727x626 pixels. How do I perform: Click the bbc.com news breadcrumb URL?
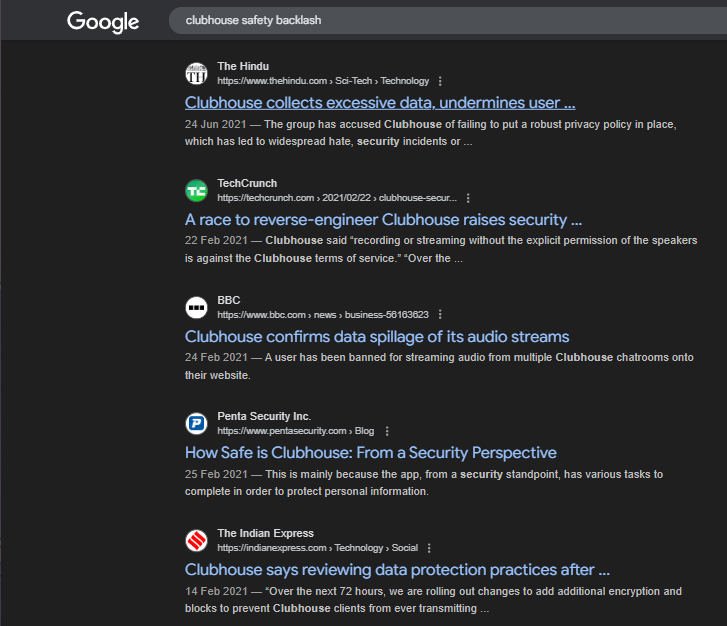coord(322,315)
